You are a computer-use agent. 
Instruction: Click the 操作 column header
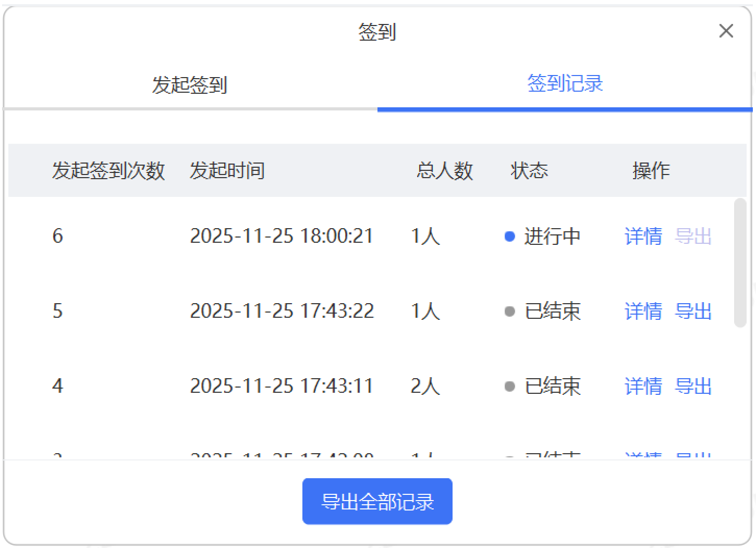point(651,171)
